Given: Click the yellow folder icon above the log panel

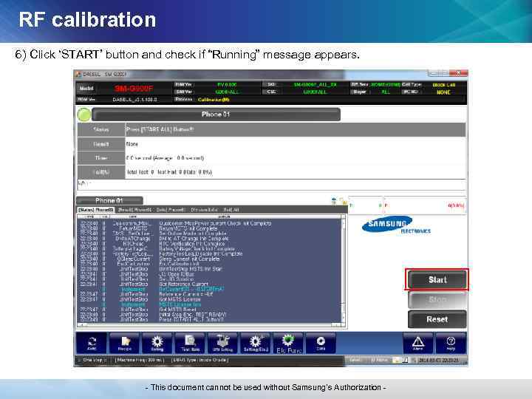Looking at the screenshot, I should [x=343, y=201].
